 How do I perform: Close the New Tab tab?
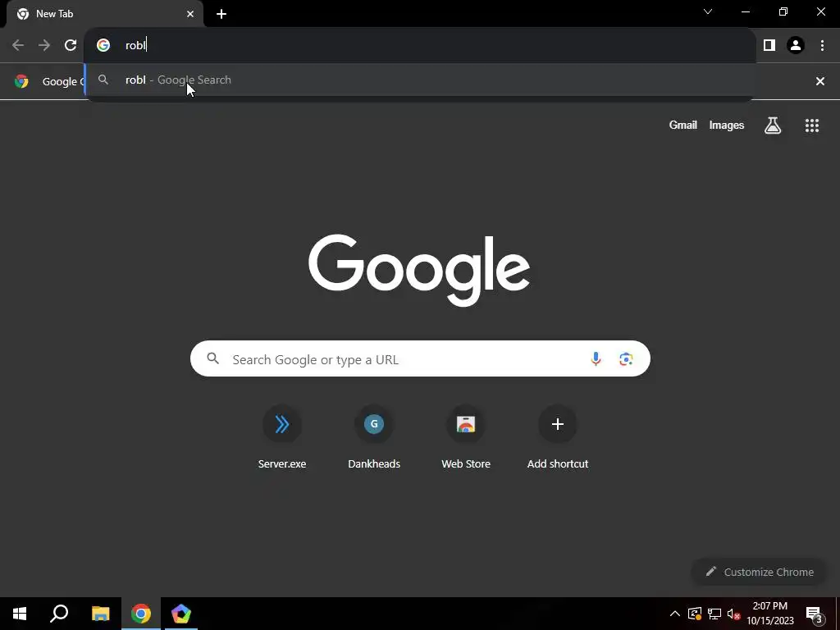click(x=190, y=14)
